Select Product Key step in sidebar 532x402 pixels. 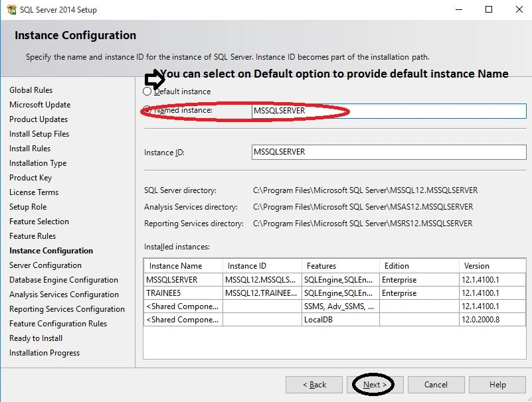tap(31, 178)
